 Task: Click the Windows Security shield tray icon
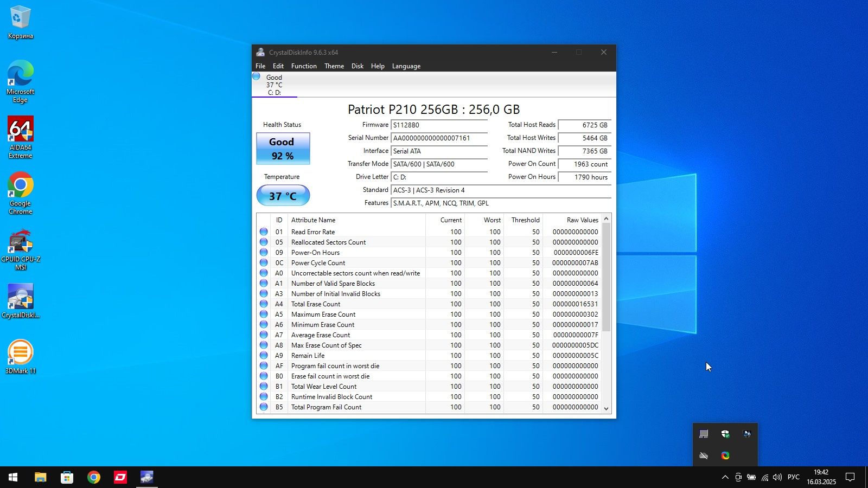(x=725, y=434)
